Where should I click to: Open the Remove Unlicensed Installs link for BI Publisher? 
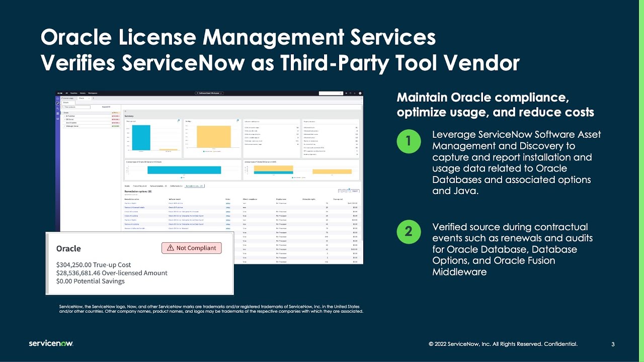point(134,207)
